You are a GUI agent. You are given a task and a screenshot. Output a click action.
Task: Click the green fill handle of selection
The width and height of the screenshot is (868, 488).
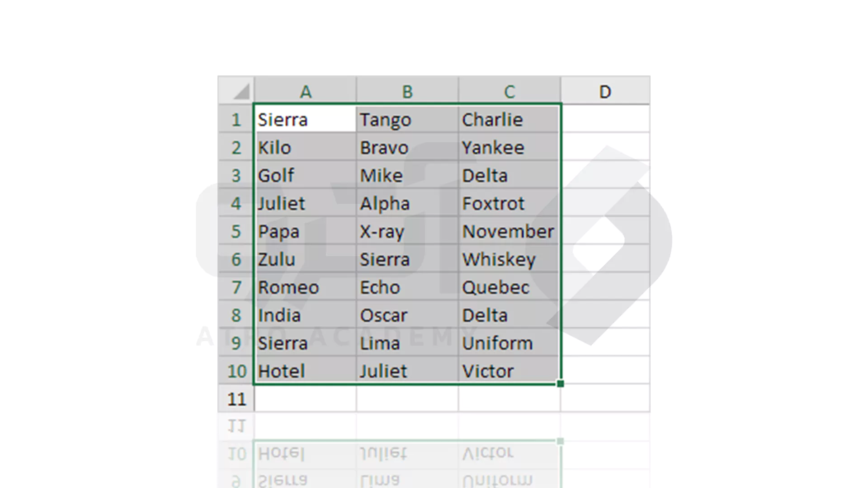click(561, 384)
